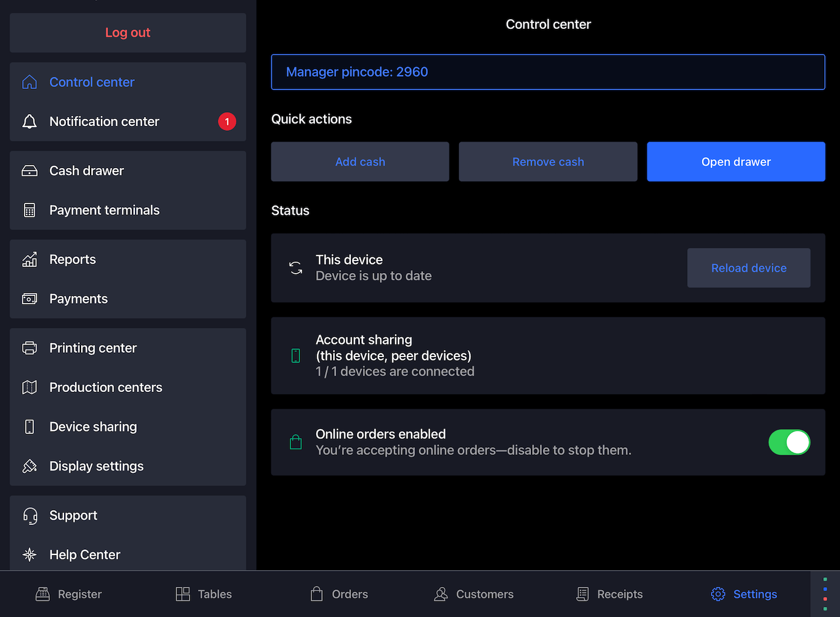This screenshot has height=617, width=840.
Task: Click the Reports chart icon
Action: point(29,259)
